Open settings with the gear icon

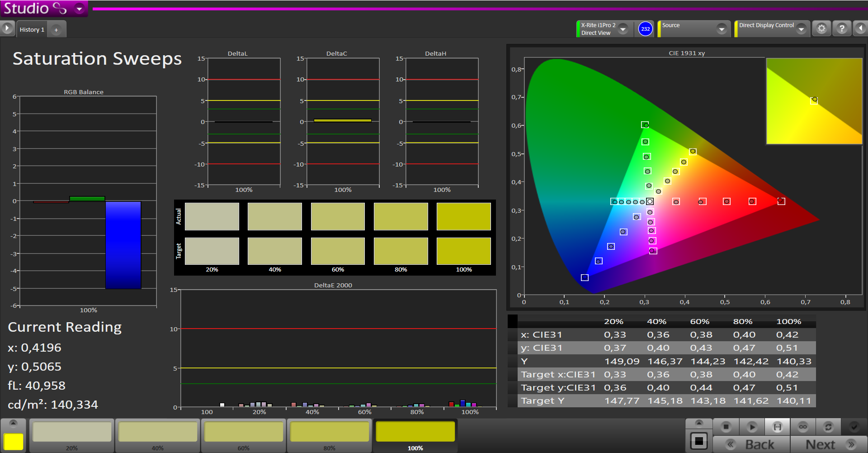click(821, 29)
